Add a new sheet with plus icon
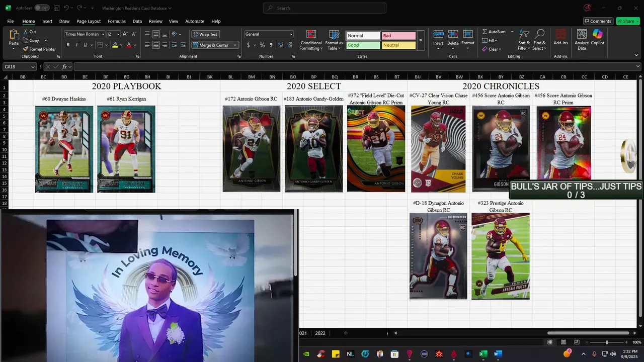 (346, 333)
